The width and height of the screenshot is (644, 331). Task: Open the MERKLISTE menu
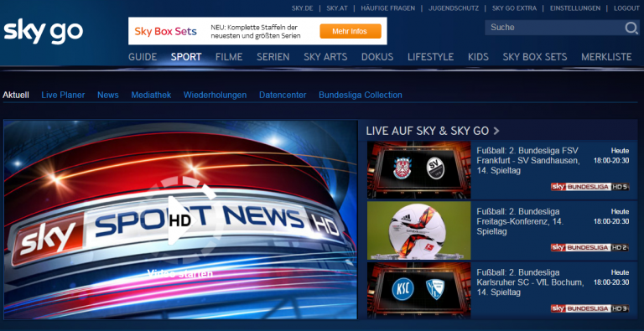tap(606, 57)
